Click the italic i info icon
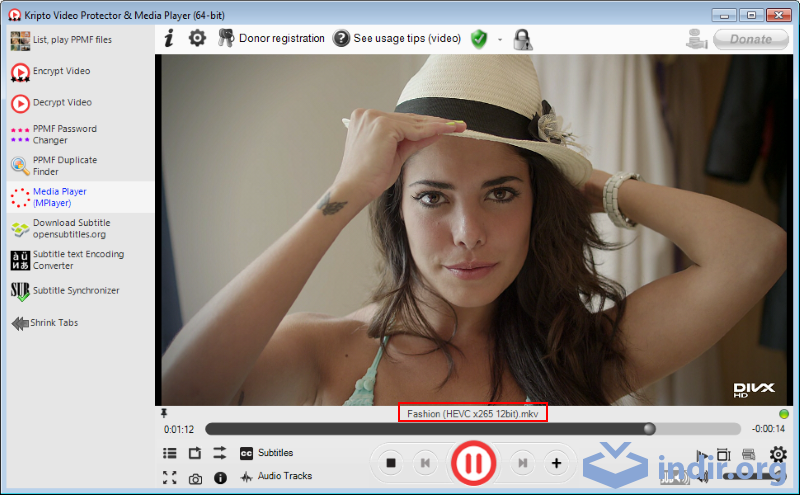Screen dimensions: 800x495 (x=169, y=38)
